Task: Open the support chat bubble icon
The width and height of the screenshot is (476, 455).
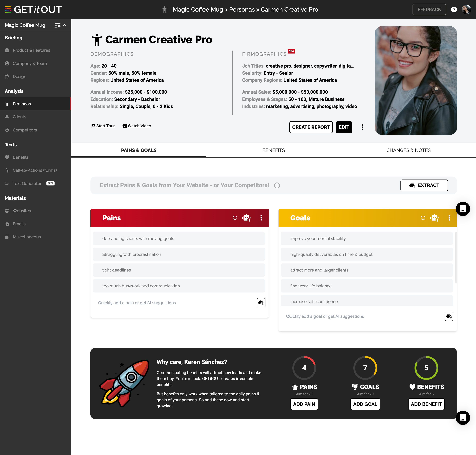Action: click(463, 418)
